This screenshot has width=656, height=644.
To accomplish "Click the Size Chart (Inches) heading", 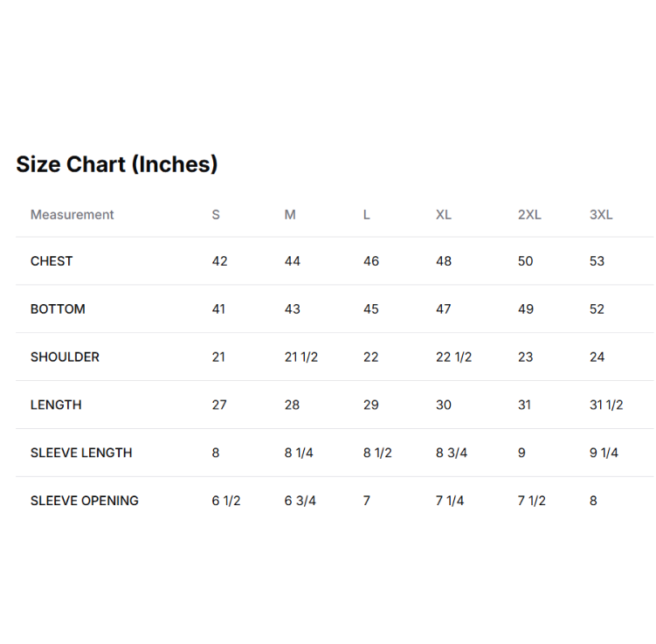I will pyautogui.click(x=116, y=164).
